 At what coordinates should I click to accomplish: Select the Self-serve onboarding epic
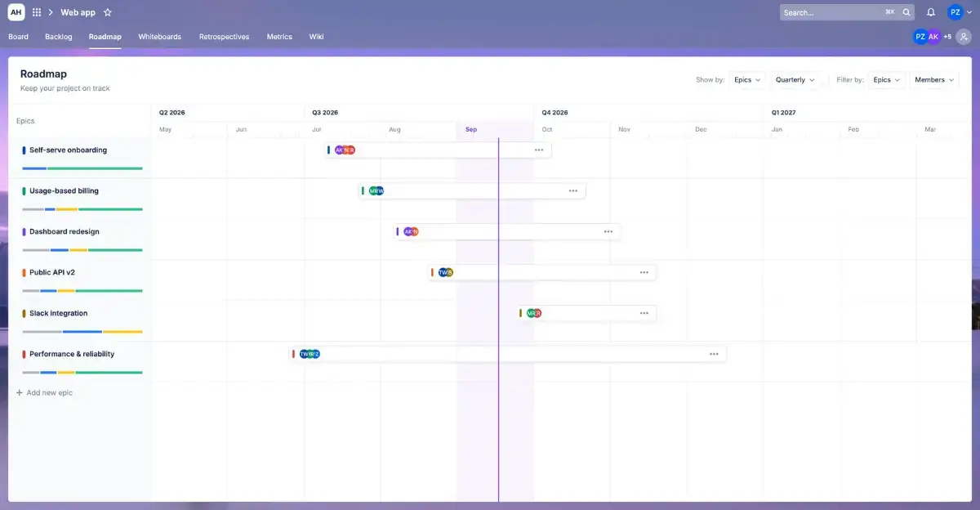[x=69, y=150]
